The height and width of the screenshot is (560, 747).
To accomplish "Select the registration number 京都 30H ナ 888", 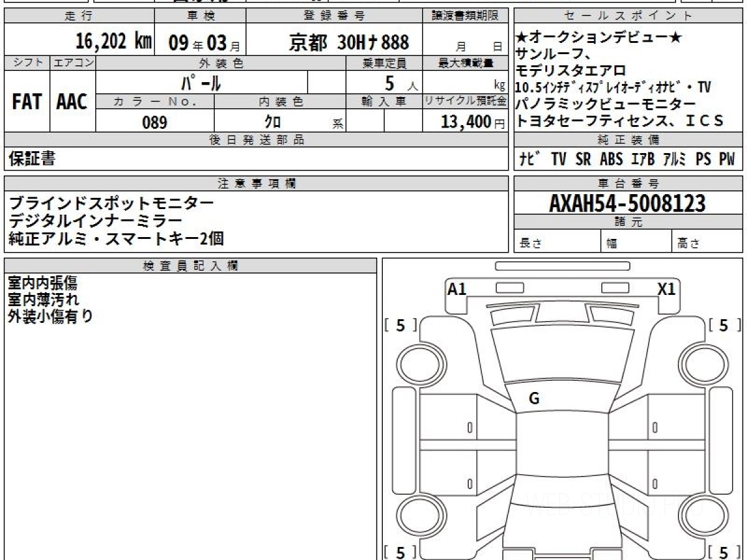I will tap(349, 42).
